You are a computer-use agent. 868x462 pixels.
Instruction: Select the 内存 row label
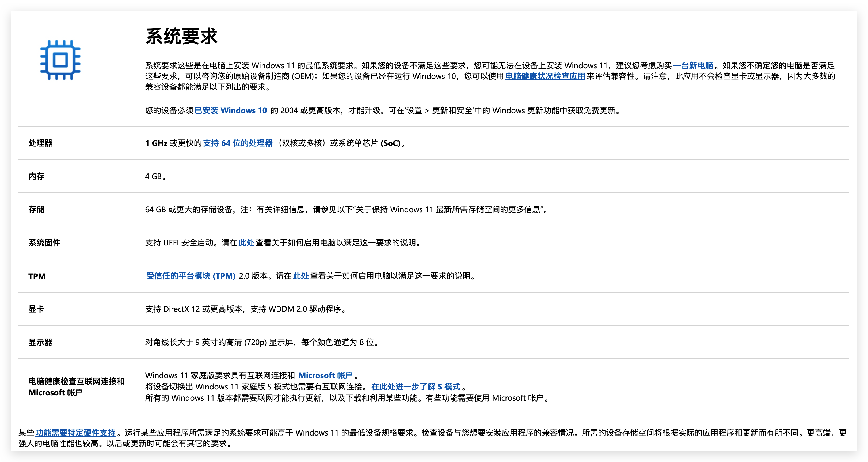(36, 176)
